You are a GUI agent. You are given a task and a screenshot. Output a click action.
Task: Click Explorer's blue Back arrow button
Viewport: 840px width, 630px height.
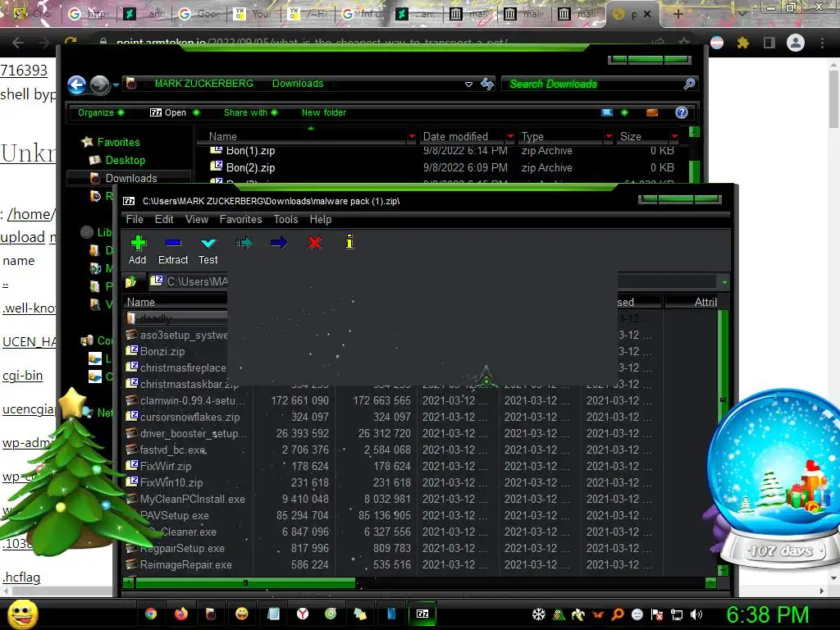77,84
